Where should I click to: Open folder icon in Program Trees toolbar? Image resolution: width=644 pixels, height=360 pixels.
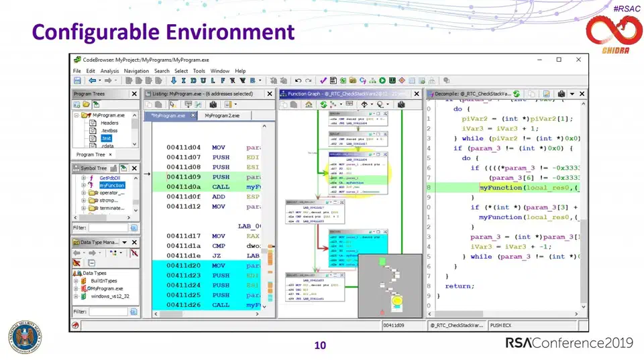87,105
